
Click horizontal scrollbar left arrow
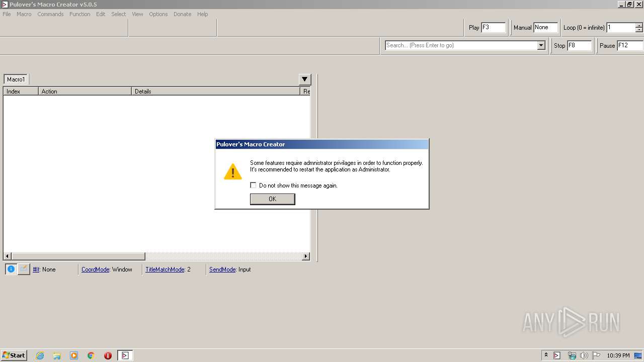click(8, 256)
